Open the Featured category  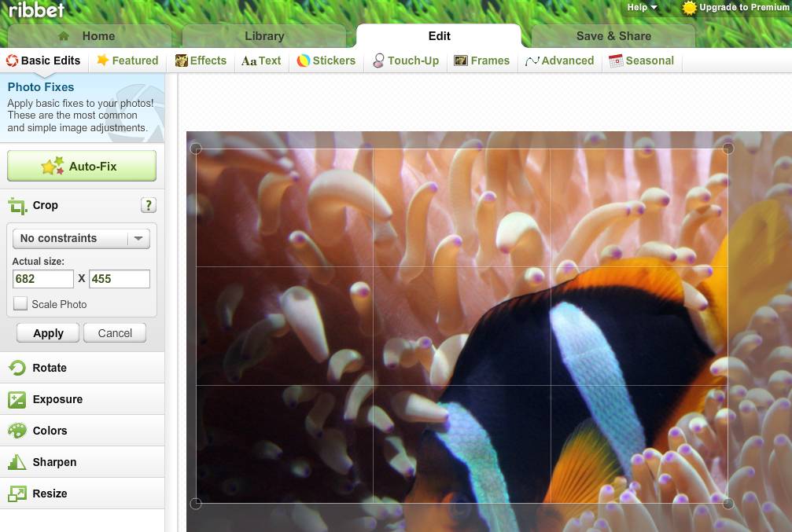pos(127,61)
